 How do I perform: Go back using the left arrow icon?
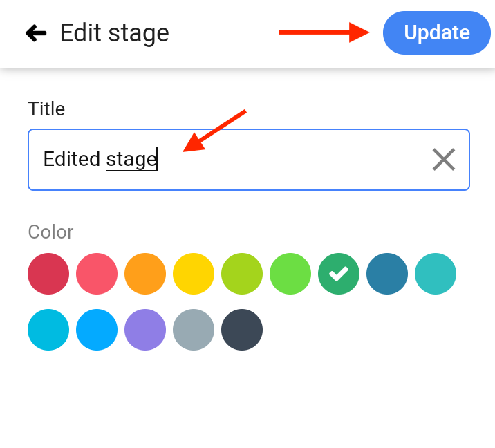[36, 32]
